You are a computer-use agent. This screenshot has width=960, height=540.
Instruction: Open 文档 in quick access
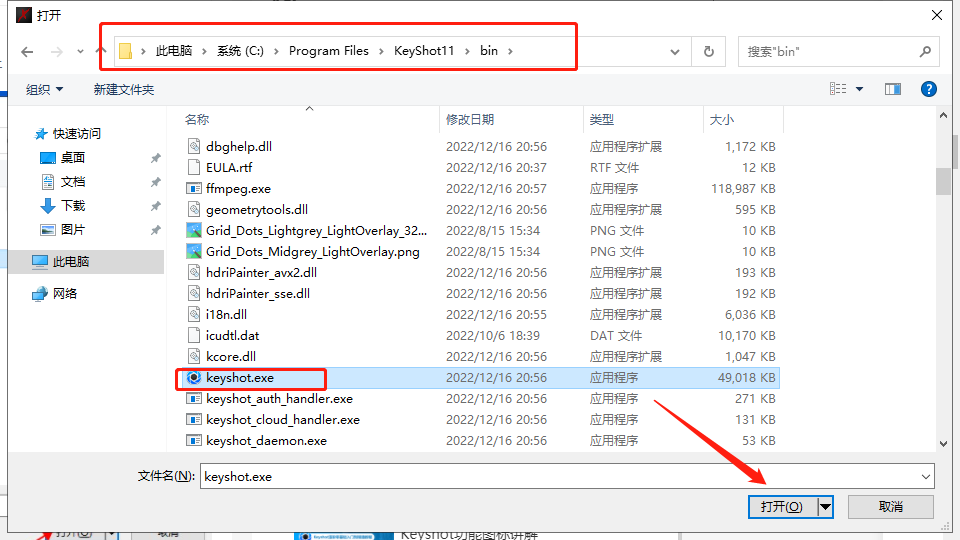click(73, 182)
